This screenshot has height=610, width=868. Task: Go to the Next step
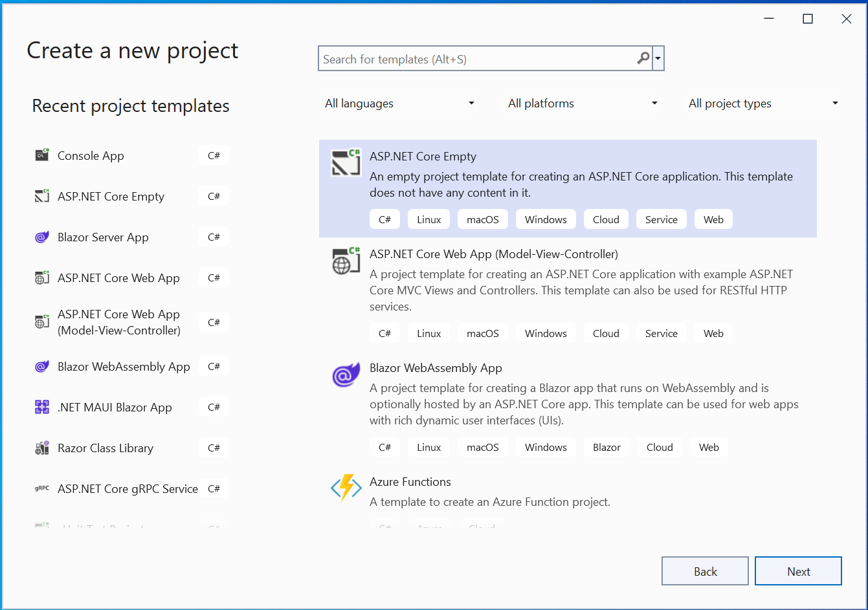(x=798, y=571)
